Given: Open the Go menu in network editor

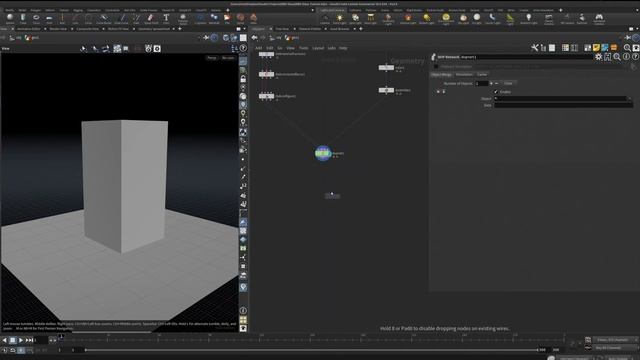Looking at the screenshot, I should click(280, 48).
